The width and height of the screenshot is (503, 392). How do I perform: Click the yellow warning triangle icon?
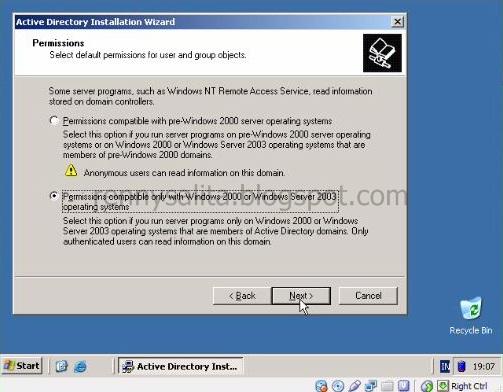coord(71,170)
